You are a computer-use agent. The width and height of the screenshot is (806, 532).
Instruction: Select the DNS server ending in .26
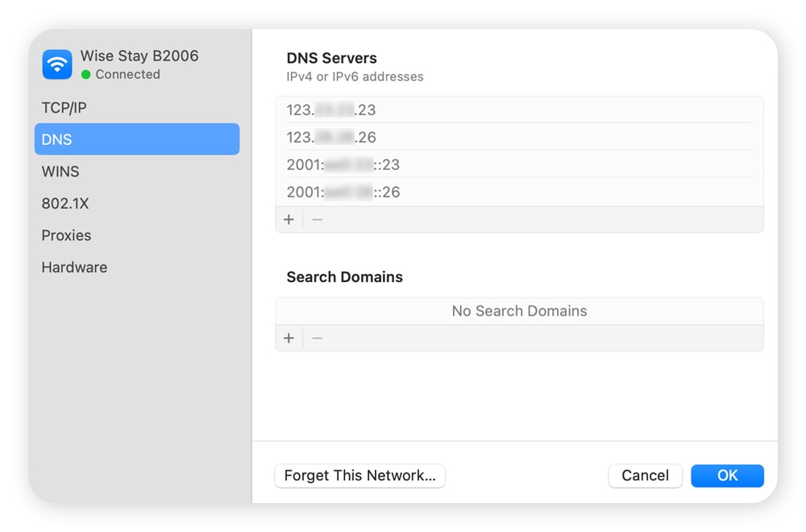[519, 137]
